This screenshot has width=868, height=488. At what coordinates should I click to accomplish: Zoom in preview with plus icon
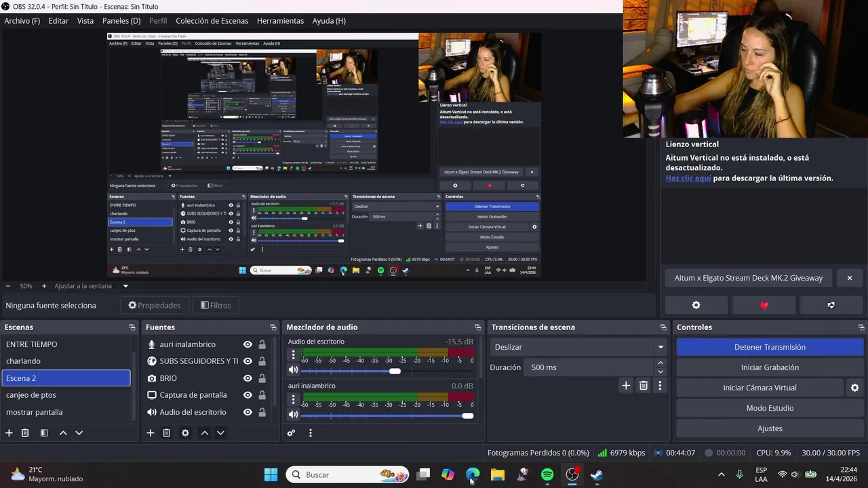pyautogui.click(x=44, y=286)
